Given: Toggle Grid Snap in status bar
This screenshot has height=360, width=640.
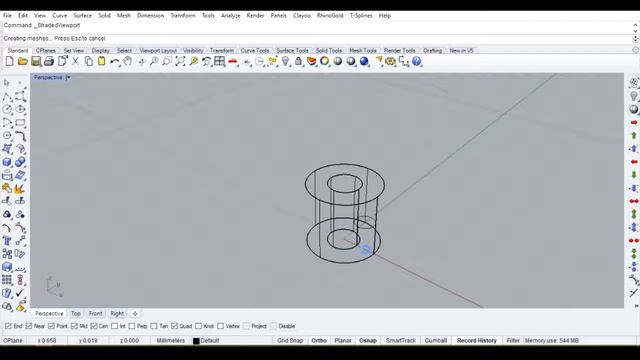Looking at the screenshot, I should pyautogui.click(x=290, y=340).
